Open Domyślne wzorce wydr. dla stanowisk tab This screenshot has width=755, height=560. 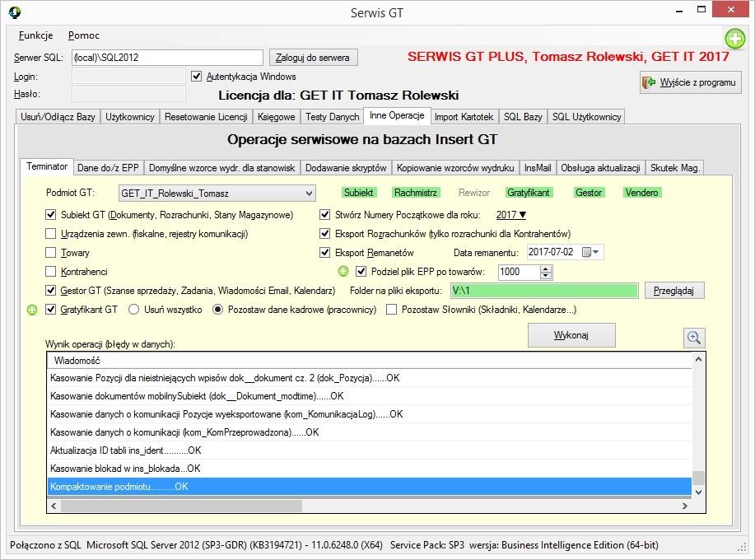click(222, 167)
